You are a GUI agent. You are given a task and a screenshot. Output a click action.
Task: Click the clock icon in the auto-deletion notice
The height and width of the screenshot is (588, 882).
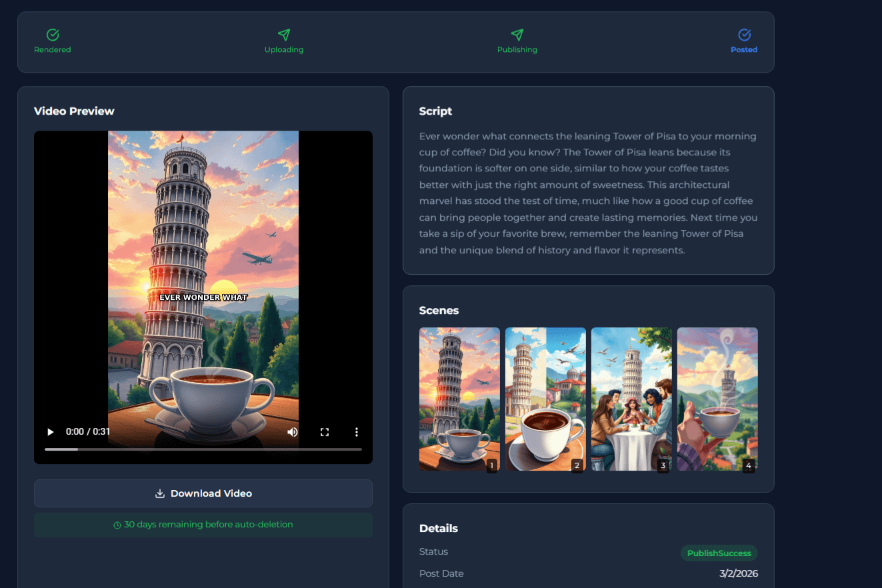(119, 525)
